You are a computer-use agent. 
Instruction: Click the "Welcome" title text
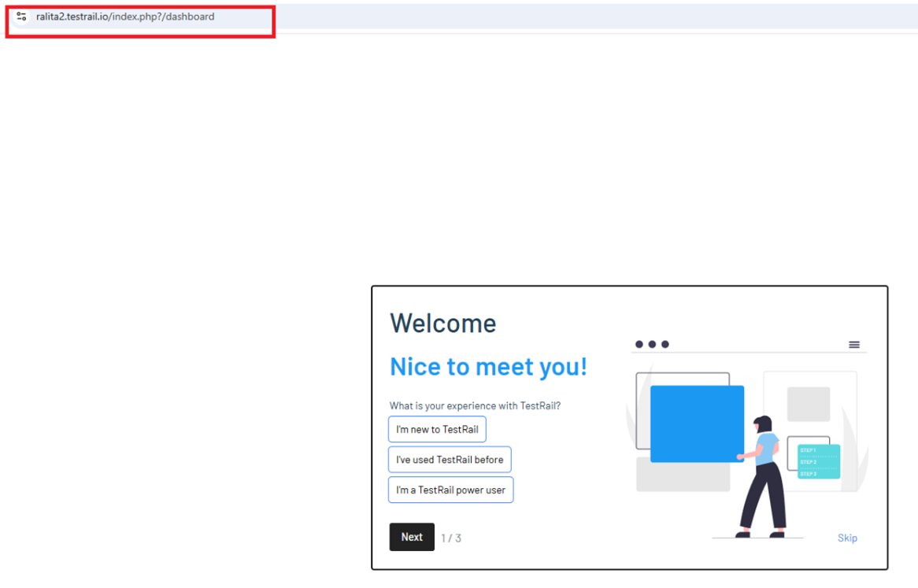point(443,324)
